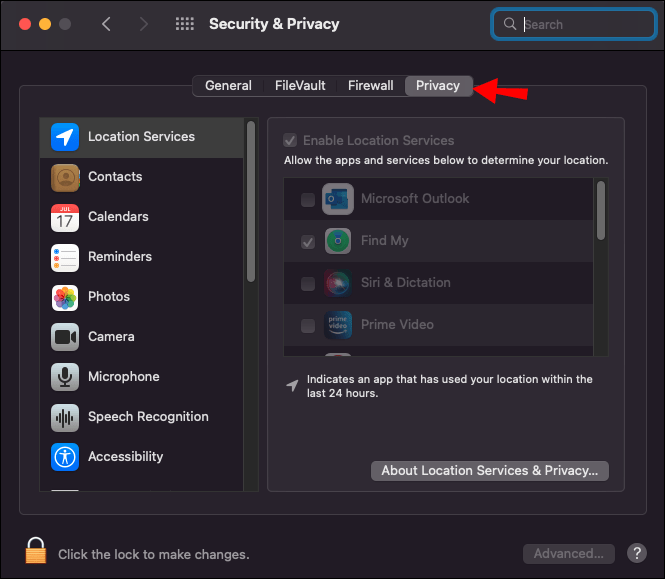Click the gray location arrow indicator icon

[x=292, y=386]
